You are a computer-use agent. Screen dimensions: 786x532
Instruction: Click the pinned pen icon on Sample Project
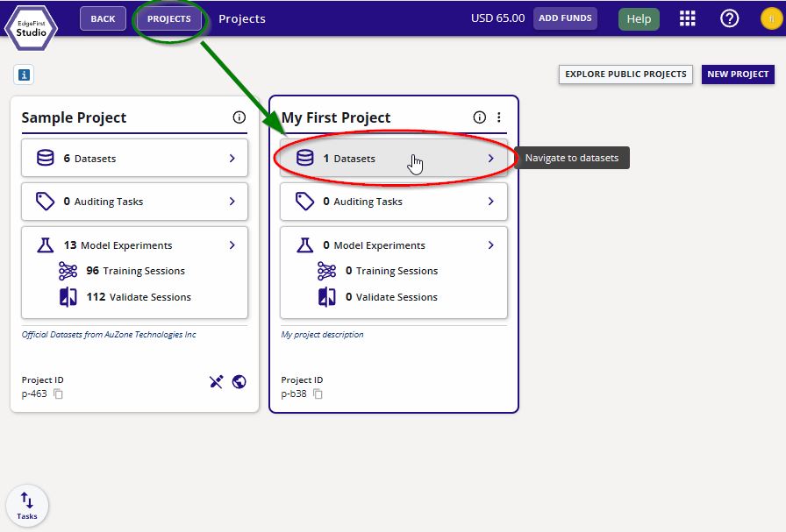[x=216, y=381]
